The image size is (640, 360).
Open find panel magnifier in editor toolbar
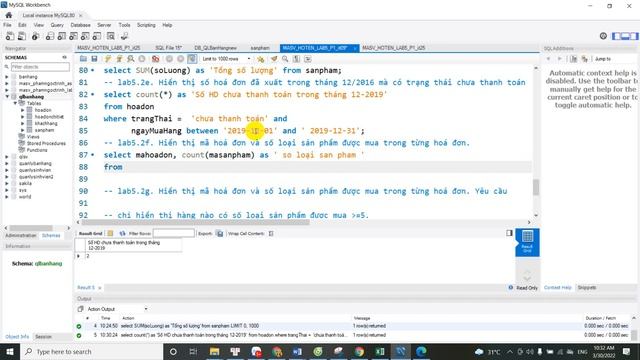click(x=285, y=59)
